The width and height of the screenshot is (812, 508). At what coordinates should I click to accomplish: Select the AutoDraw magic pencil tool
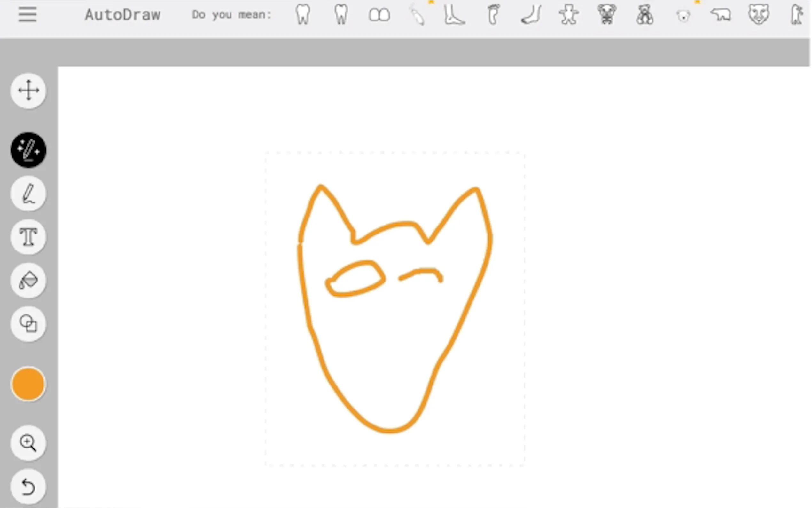coord(28,150)
